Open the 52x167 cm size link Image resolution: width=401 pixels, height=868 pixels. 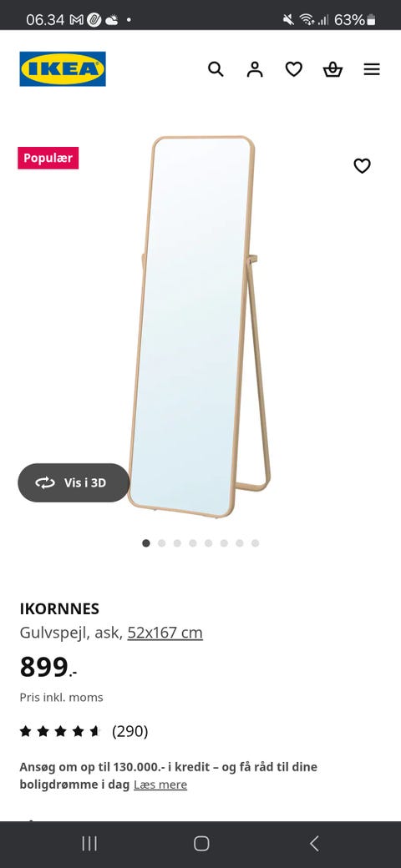(x=165, y=632)
